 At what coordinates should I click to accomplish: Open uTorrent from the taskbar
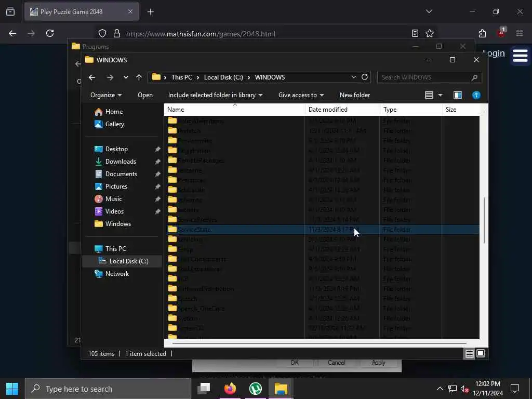[256, 389]
